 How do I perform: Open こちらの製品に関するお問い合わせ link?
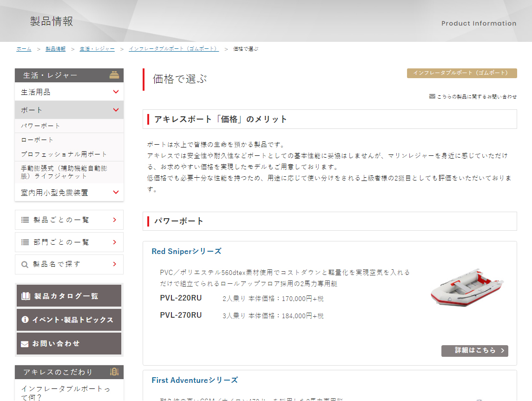[x=477, y=96]
